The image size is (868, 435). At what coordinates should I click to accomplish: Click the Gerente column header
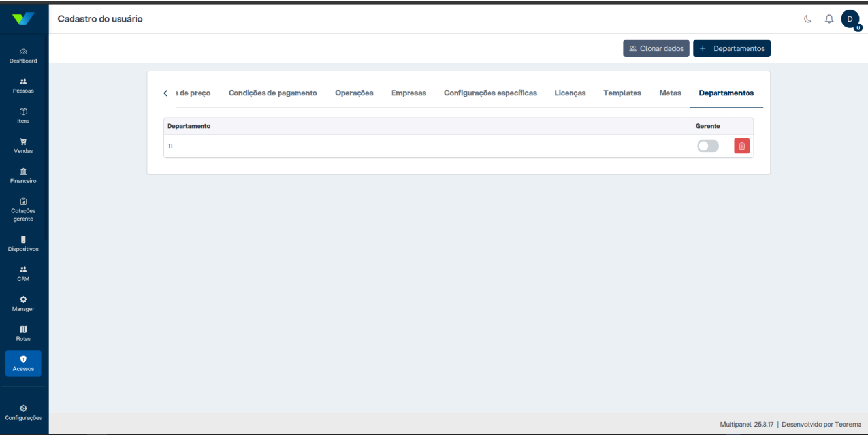(707, 126)
